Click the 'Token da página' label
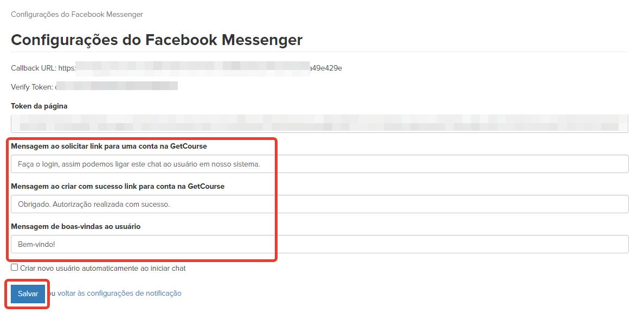644x319 pixels. (39, 106)
